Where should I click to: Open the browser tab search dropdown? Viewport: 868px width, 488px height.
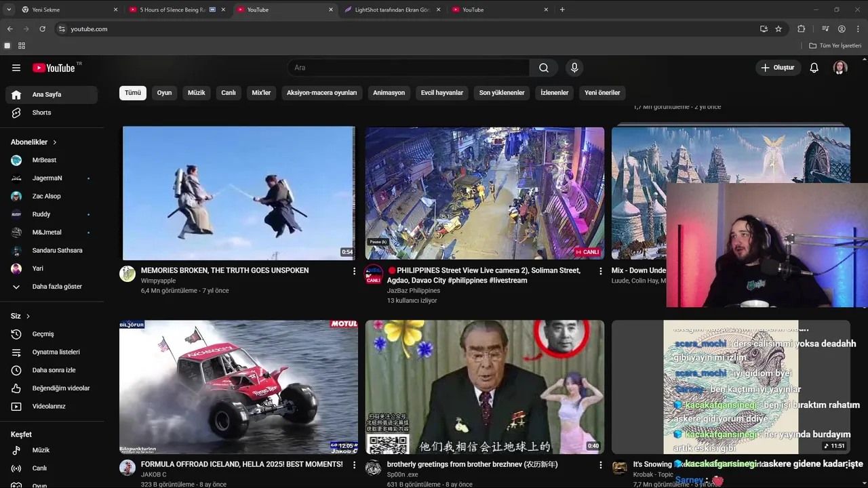coord(8,9)
